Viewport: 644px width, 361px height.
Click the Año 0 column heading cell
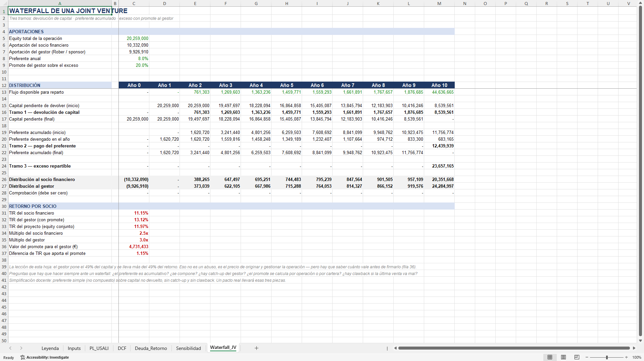pyautogui.click(x=134, y=85)
